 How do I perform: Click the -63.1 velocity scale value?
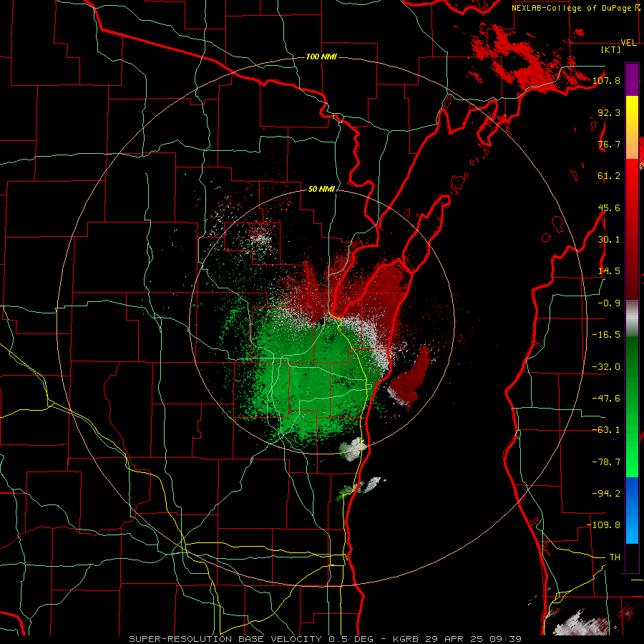(x=606, y=430)
